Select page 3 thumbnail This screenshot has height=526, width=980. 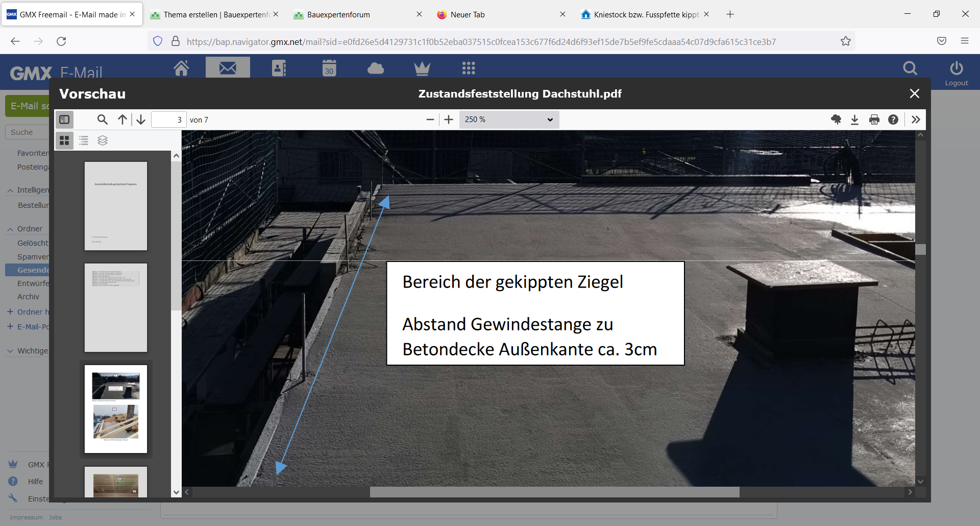coord(116,409)
